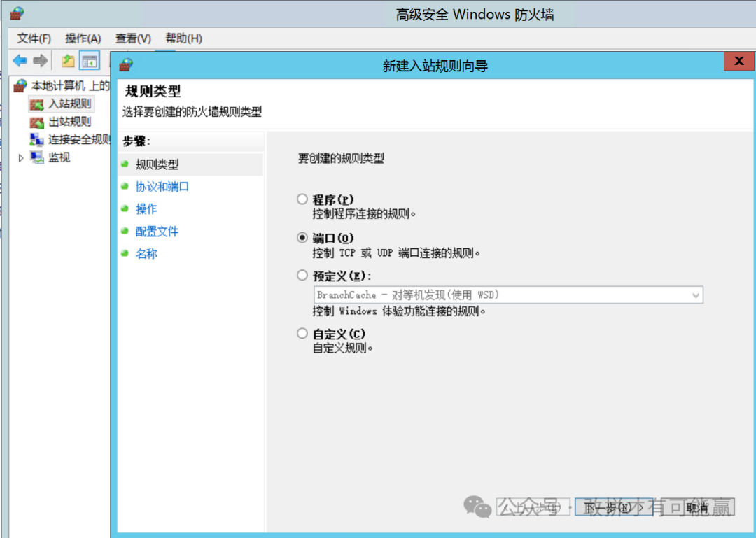Select the 预定义(E) radio button

(x=302, y=275)
